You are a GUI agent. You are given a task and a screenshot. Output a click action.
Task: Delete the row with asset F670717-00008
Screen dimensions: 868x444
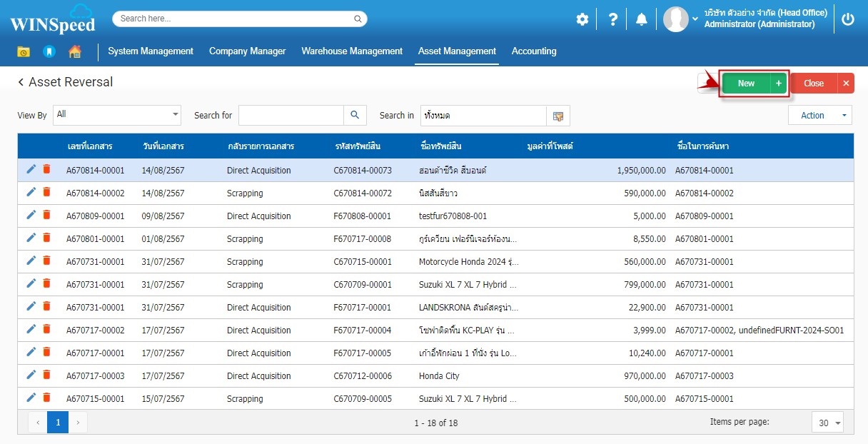(46, 238)
